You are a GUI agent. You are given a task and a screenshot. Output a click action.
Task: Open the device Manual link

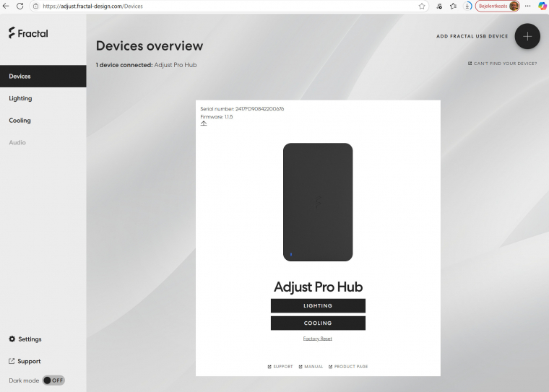(x=311, y=367)
